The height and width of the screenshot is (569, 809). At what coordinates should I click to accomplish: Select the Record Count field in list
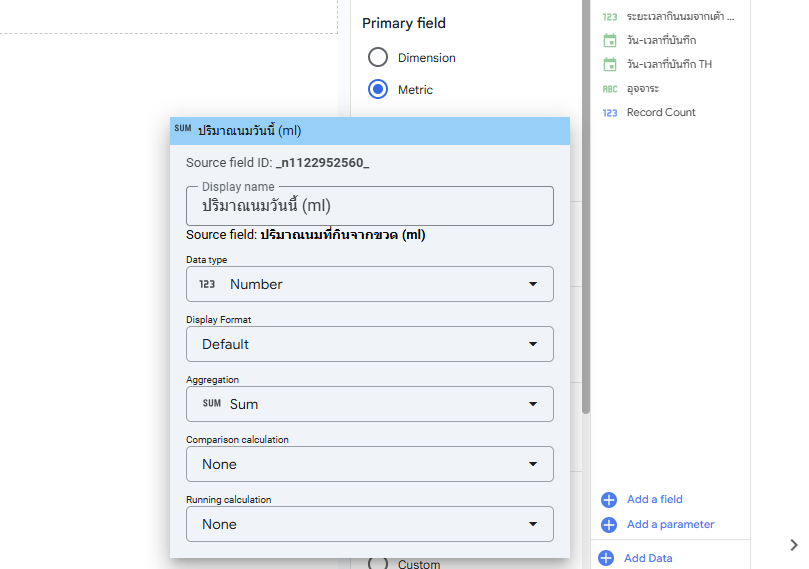click(661, 112)
